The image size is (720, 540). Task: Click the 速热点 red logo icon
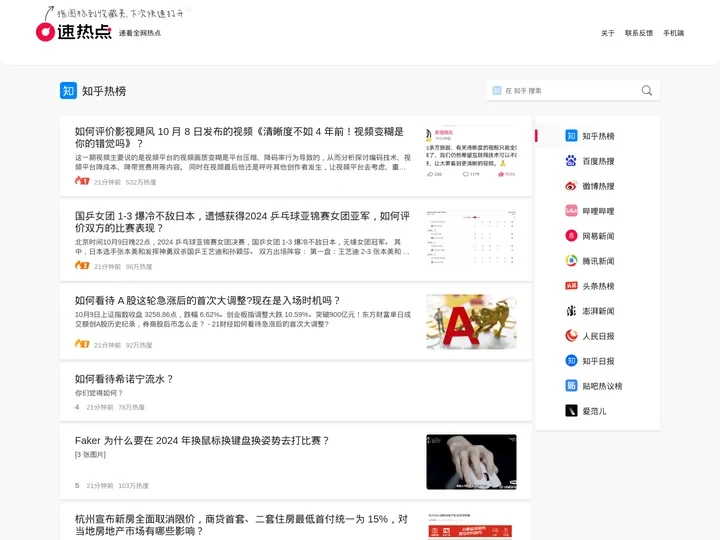coord(45,32)
